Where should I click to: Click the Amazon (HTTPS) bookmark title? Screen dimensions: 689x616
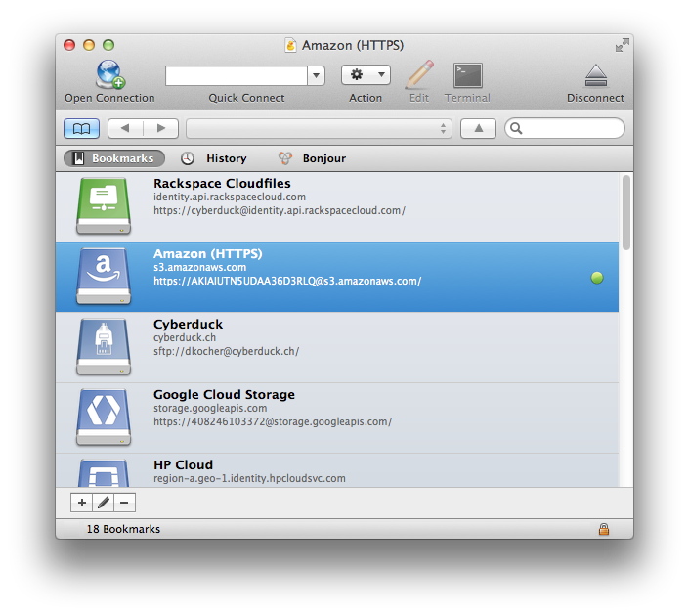click(208, 253)
